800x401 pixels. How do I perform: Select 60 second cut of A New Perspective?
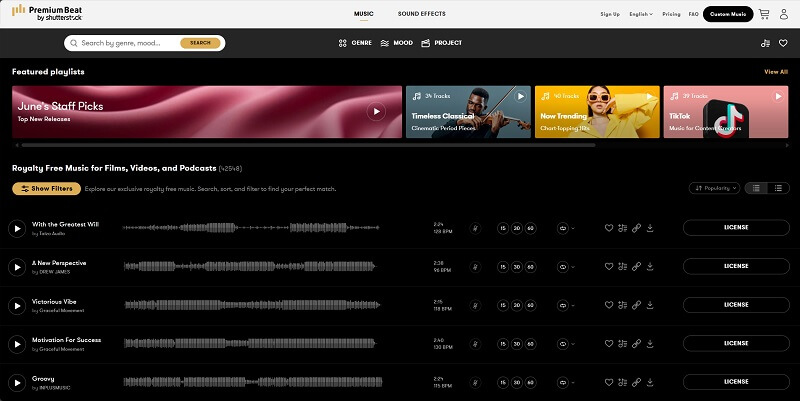click(531, 266)
